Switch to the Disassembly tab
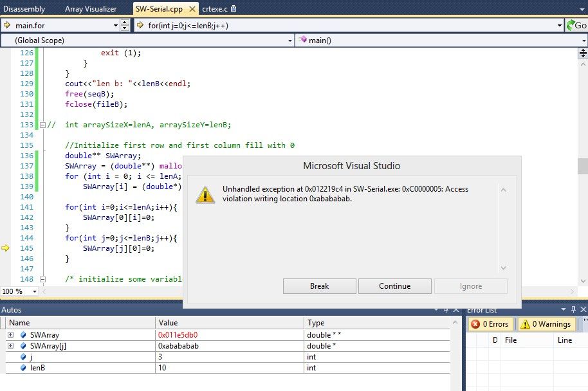 click(24, 8)
